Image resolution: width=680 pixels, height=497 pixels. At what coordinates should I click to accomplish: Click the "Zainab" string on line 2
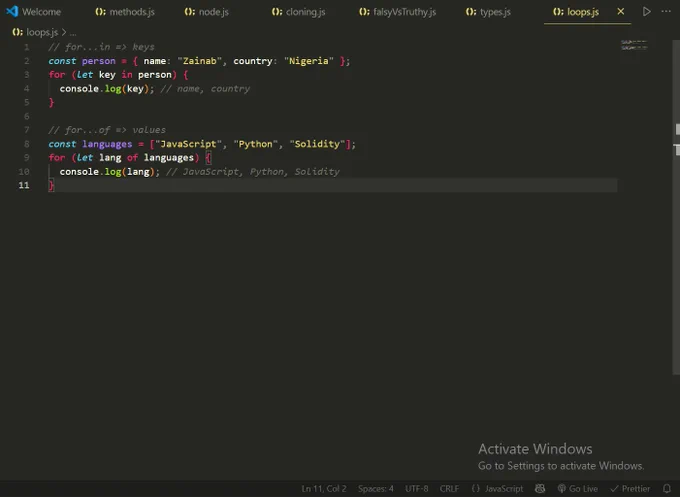199,61
